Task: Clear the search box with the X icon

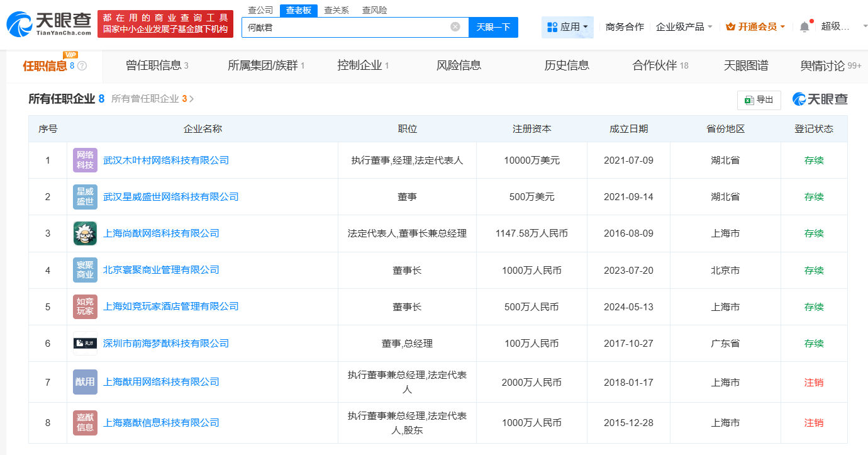Action: pos(455,26)
